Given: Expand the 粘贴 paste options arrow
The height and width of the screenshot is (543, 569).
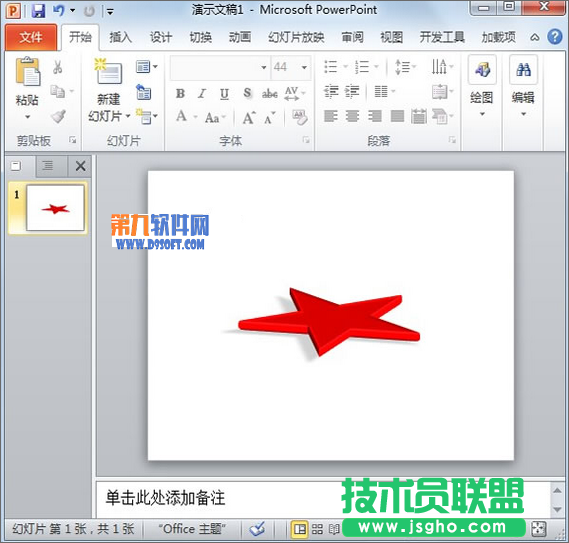Looking at the screenshot, I should [28, 117].
